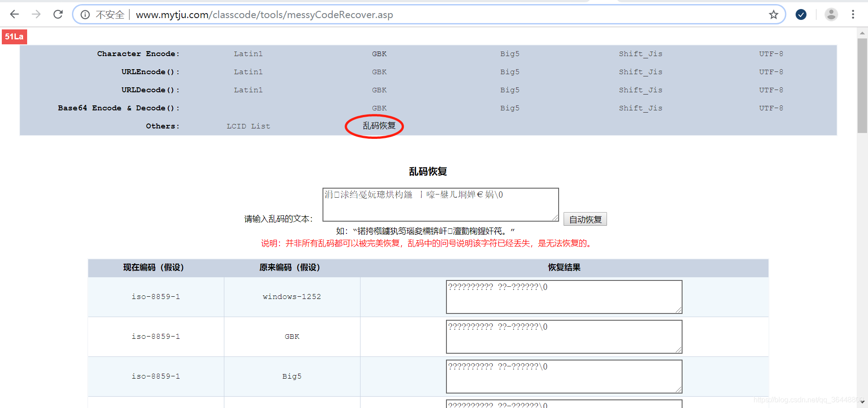Select GBK in the URLEncode row

tap(379, 71)
